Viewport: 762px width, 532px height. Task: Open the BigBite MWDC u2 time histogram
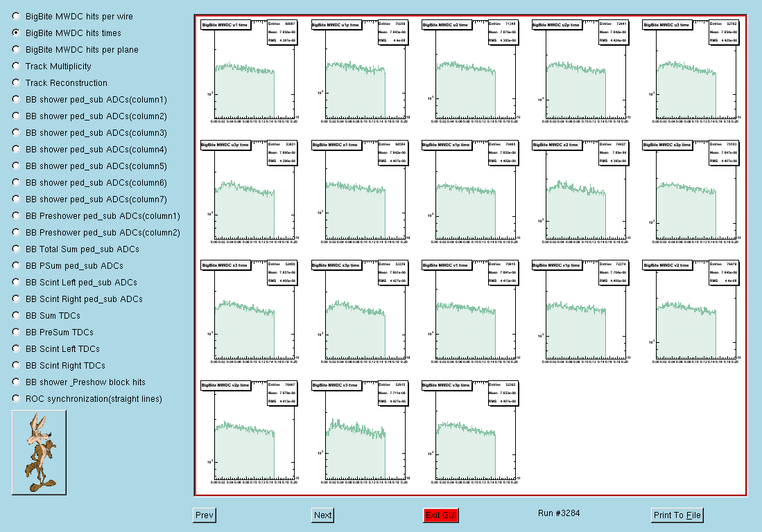[469, 71]
